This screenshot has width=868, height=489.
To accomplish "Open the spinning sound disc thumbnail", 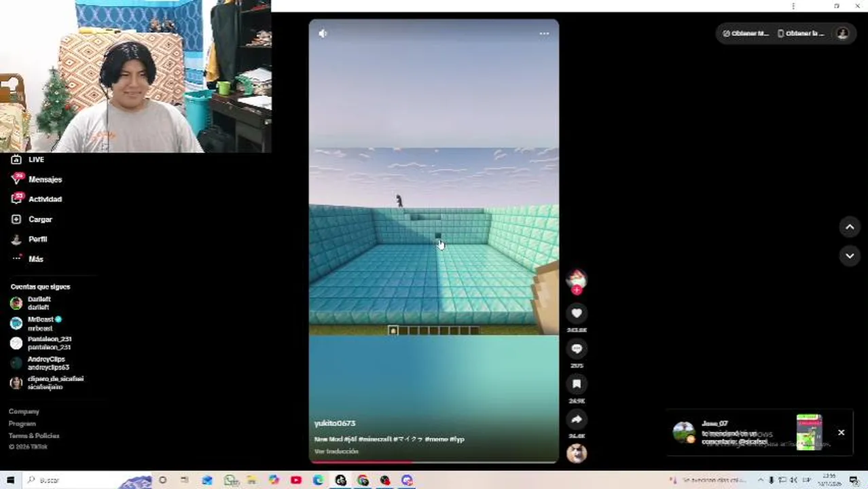I will pos(577,453).
